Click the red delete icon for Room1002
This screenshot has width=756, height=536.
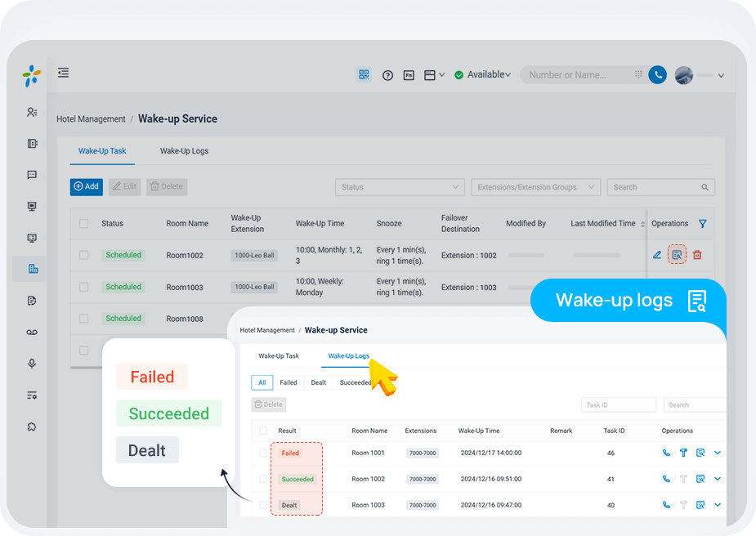[x=697, y=255]
